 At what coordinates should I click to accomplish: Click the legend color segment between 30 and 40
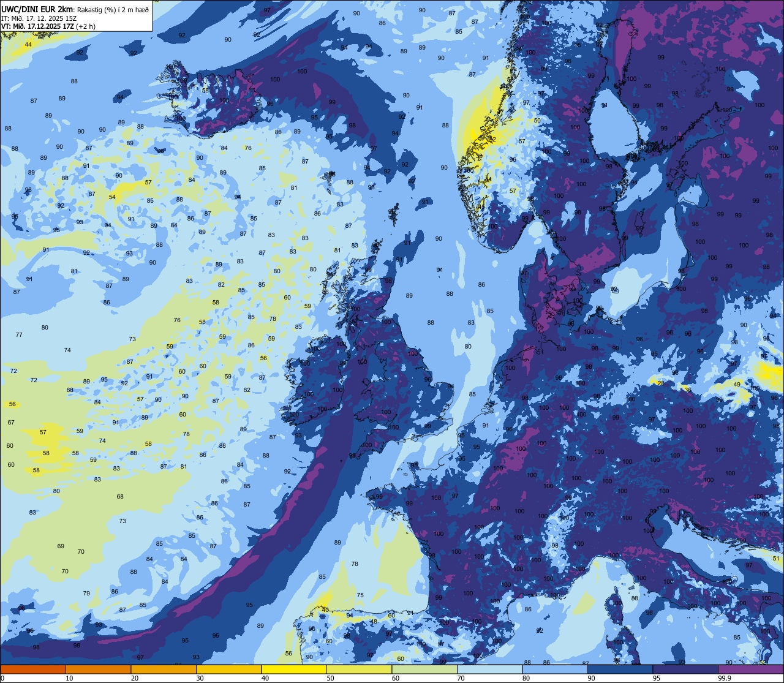(x=228, y=669)
